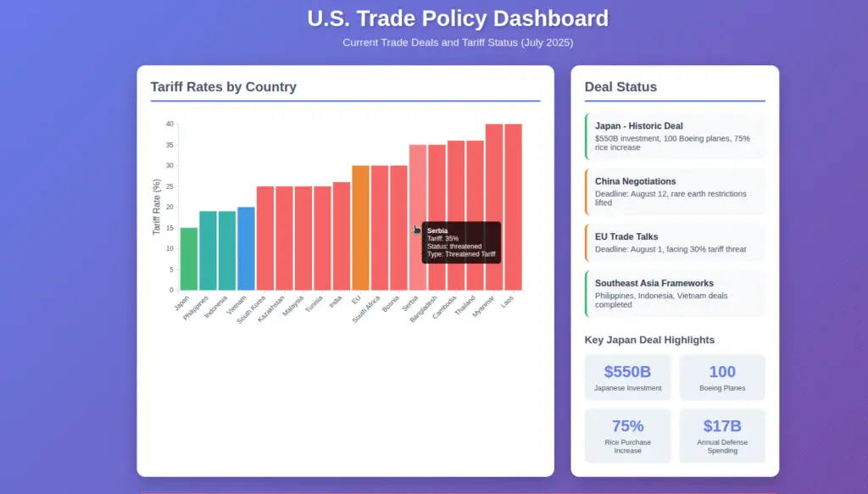Click the Tariff Rates by Country heading

223,86
